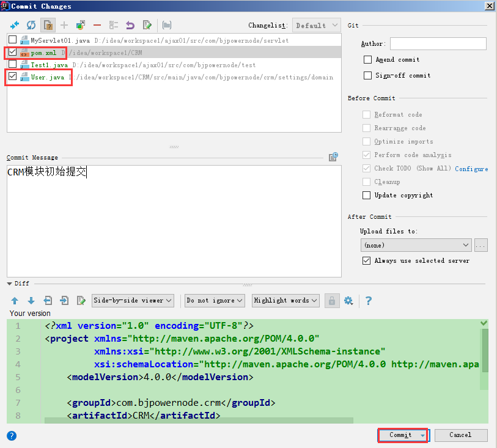Image resolution: width=497 pixels, height=448 pixels.
Task: Click the Configure link for TODO
Action: 471,169
